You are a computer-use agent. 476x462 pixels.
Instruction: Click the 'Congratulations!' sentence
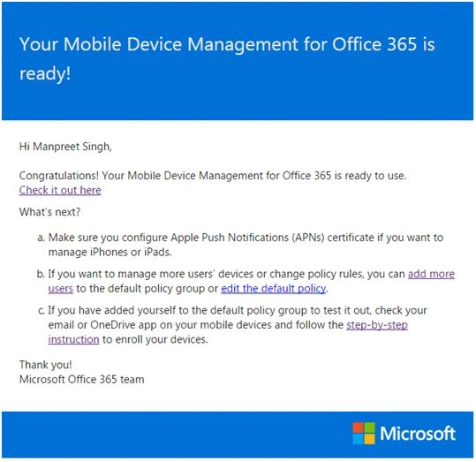(x=213, y=176)
